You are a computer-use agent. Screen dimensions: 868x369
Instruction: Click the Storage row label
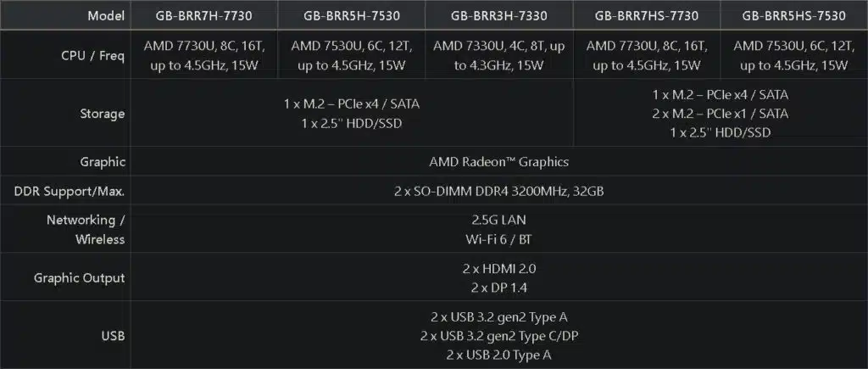103,114
